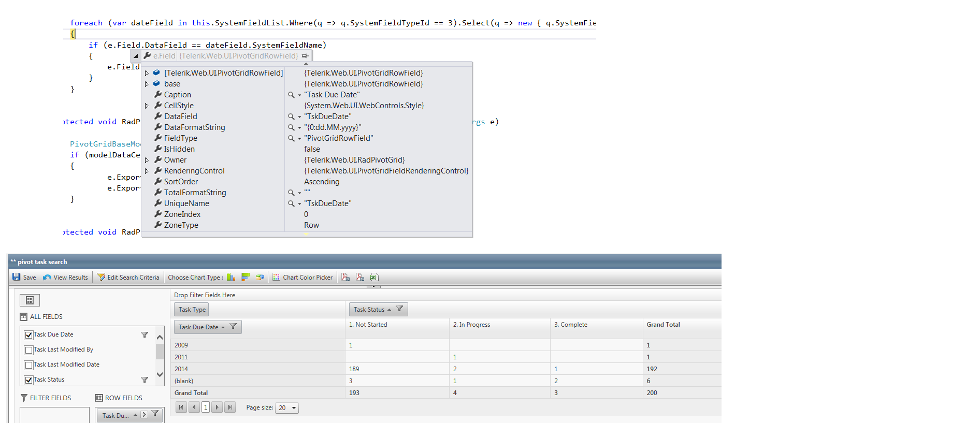Expand the RenderingControl property
Viewport: 980px width, 423px height.
(x=147, y=171)
